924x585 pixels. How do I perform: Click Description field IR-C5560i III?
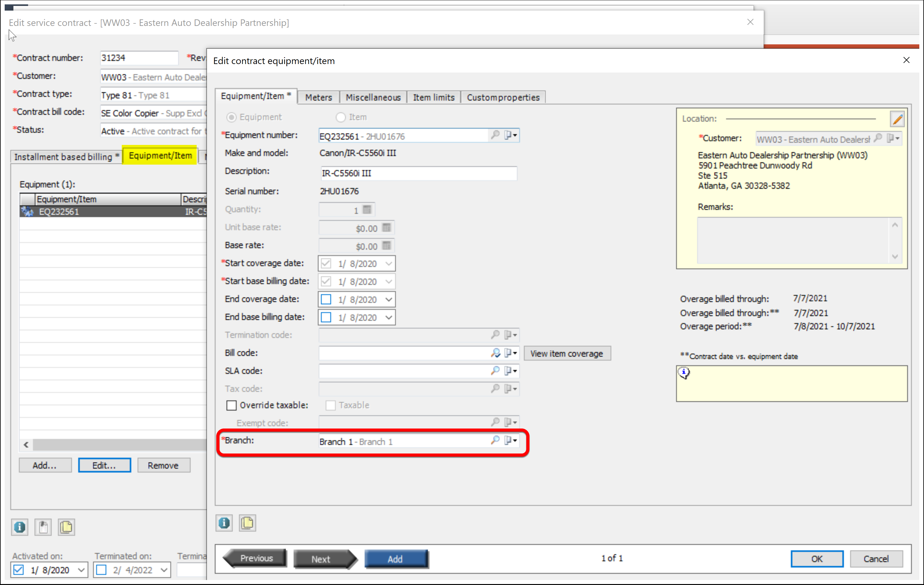tap(418, 173)
